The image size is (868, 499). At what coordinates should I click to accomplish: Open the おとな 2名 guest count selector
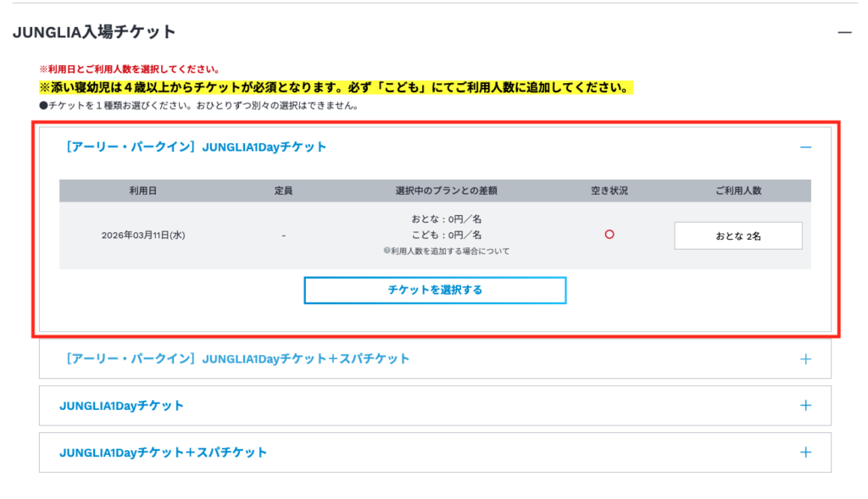click(x=737, y=236)
